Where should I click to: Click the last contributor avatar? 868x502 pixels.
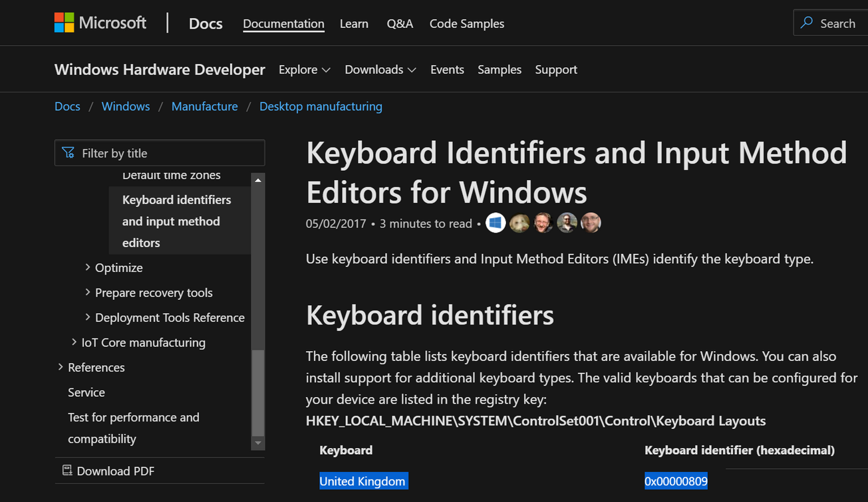coord(591,223)
